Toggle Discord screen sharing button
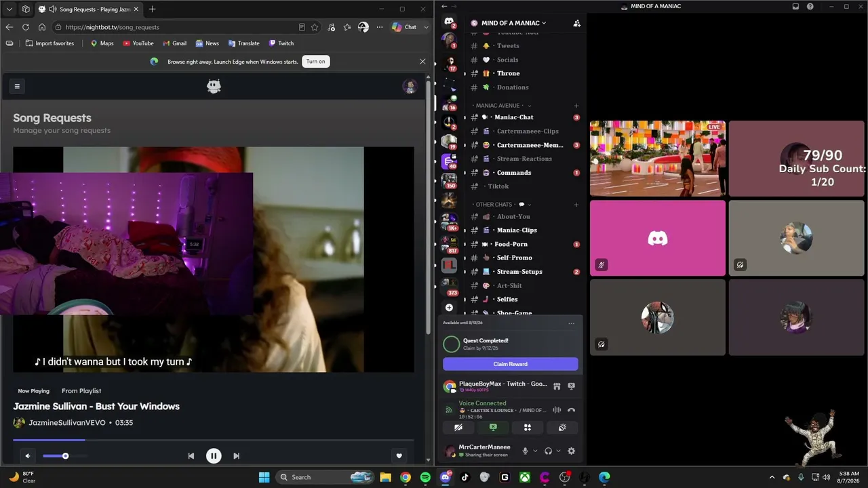The width and height of the screenshot is (868, 488). (x=493, y=428)
